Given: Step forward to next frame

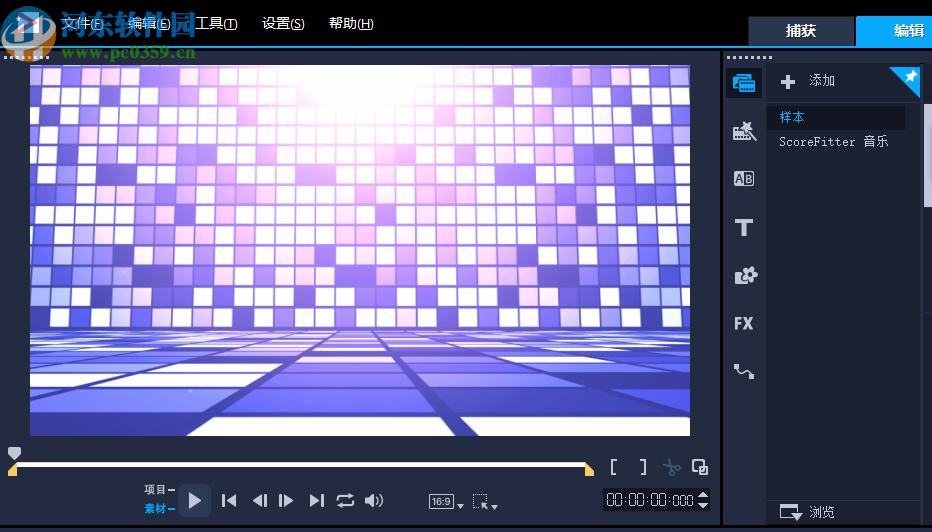Looking at the screenshot, I should (286, 500).
